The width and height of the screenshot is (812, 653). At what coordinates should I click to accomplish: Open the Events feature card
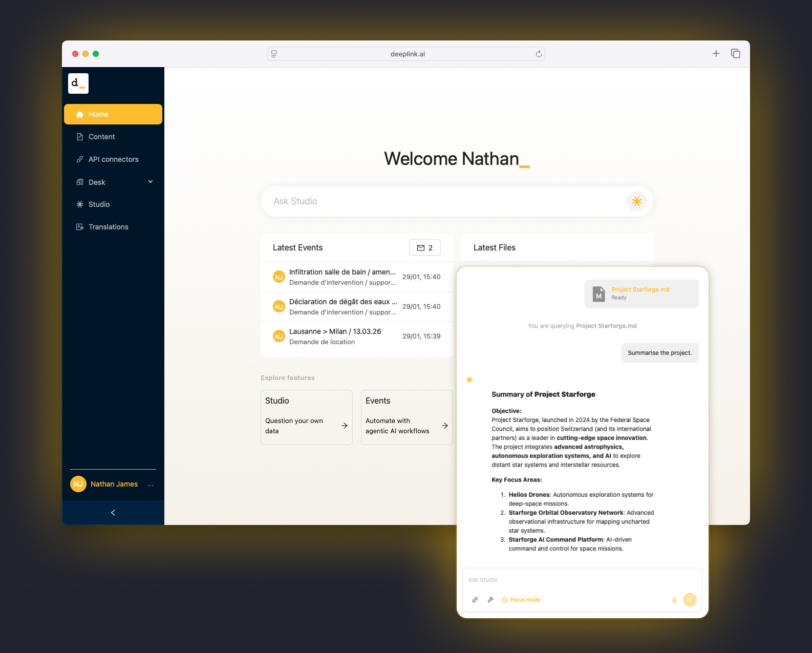tap(407, 417)
